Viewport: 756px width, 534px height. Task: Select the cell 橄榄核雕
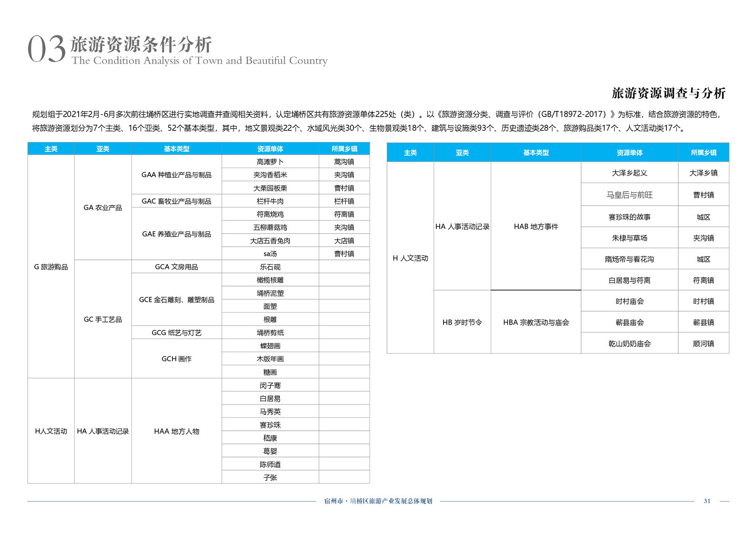[x=270, y=280]
